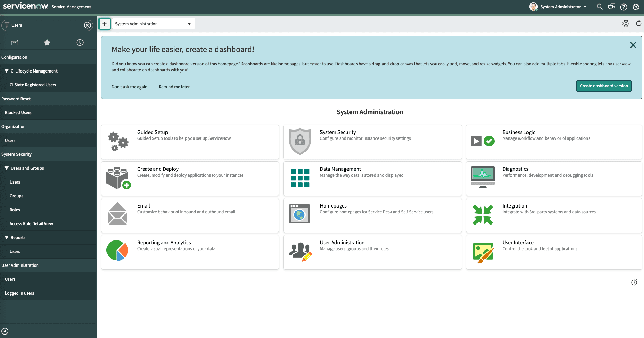Show history clock tab in navigator
Viewport: 644px width, 338px height.
click(80, 43)
